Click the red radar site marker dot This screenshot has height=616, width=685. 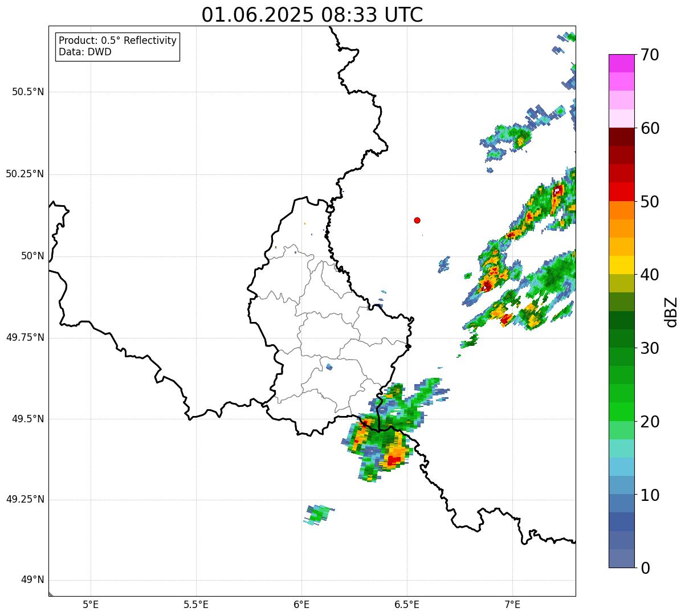coord(417,221)
